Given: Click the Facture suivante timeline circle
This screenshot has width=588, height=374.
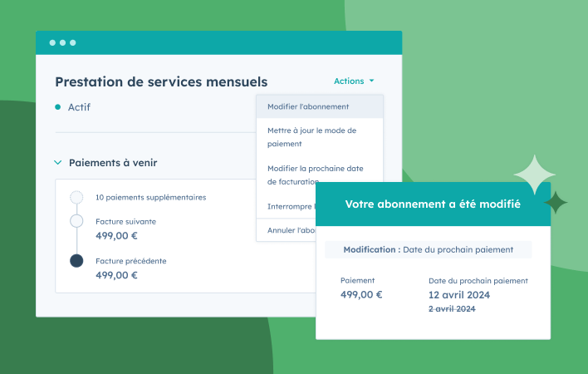Looking at the screenshot, I should 76,221.
